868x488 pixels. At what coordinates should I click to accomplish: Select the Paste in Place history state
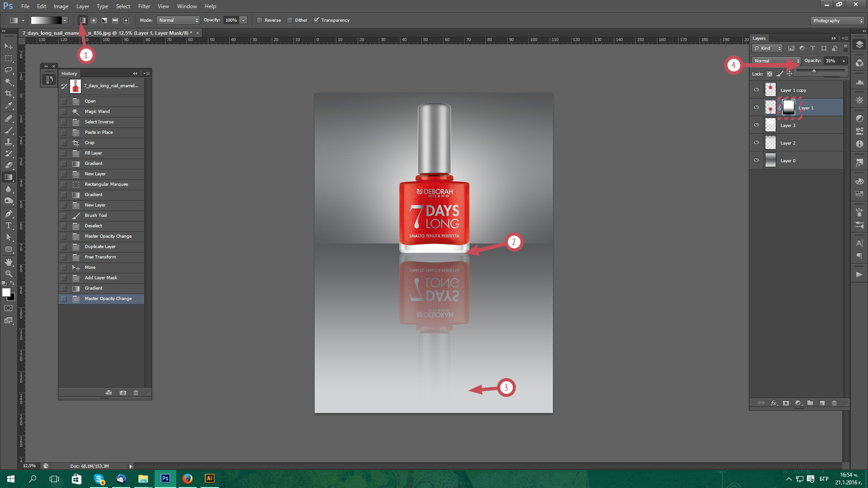(102, 132)
